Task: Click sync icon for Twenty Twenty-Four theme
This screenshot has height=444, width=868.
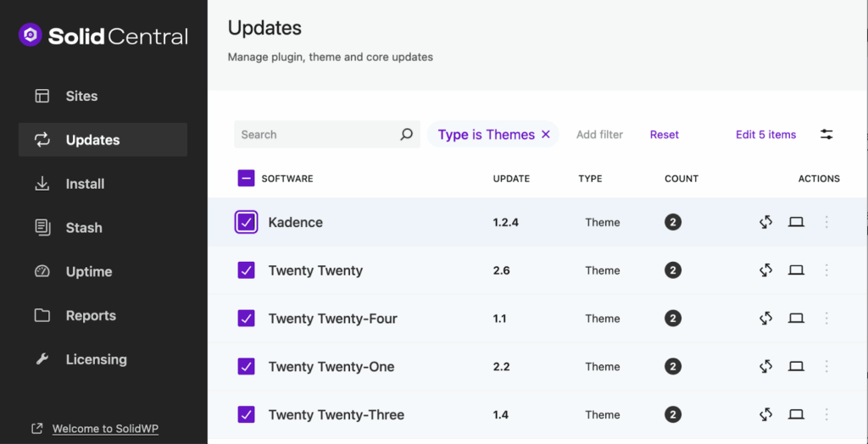Action: 765,319
